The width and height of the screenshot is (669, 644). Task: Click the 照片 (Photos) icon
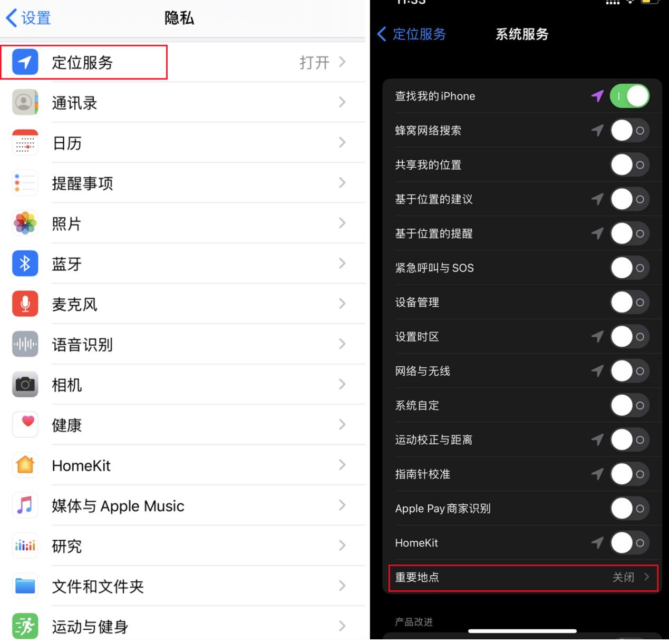pos(25,223)
